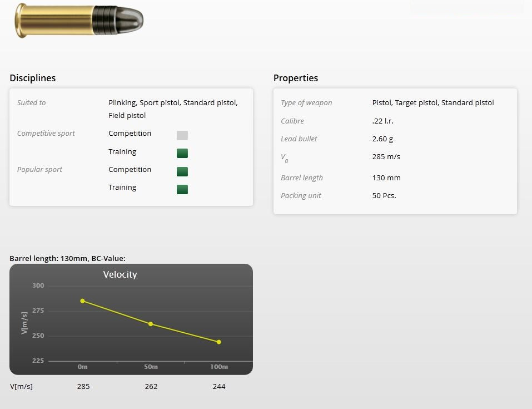Screen dimensions: 532x409
Task: Click the '0m' x-axis label
Action: pyautogui.click(x=82, y=367)
